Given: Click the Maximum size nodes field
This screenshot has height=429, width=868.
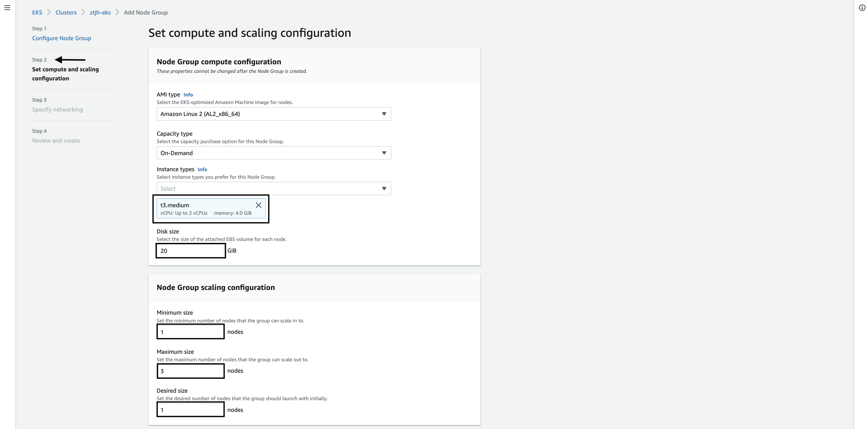Looking at the screenshot, I should tap(190, 371).
